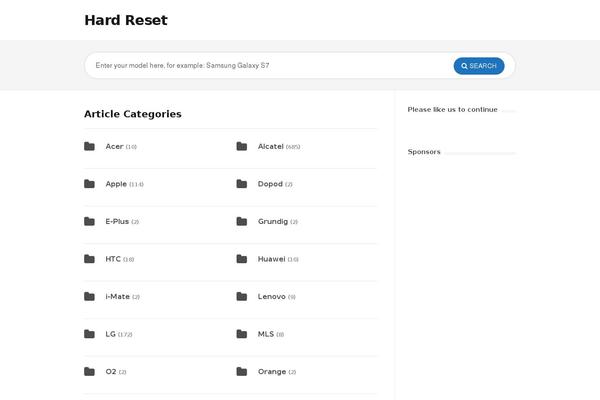Click the Hard Reset site title
Viewport: 600px width, 400px height.
(126, 20)
